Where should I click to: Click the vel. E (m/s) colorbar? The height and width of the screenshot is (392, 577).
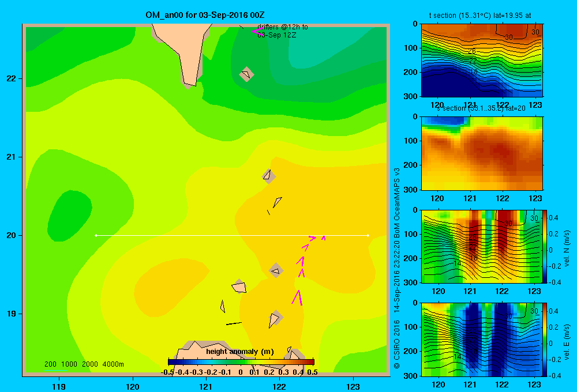pyautogui.click(x=545, y=340)
